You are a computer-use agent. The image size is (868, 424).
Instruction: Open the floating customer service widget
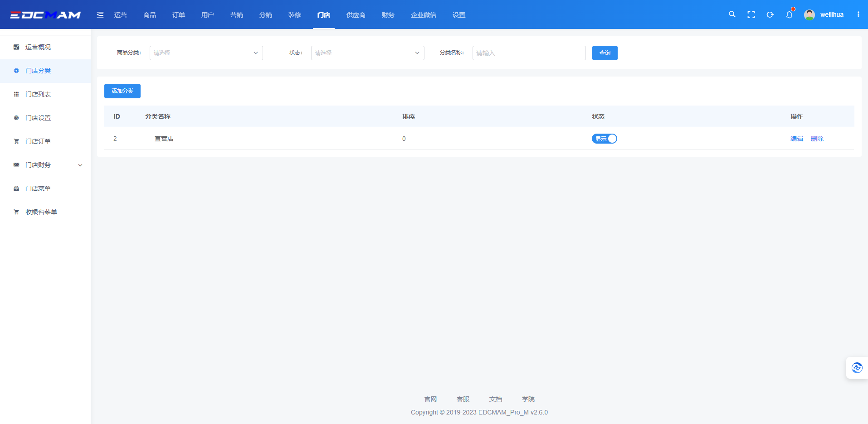coord(857,368)
